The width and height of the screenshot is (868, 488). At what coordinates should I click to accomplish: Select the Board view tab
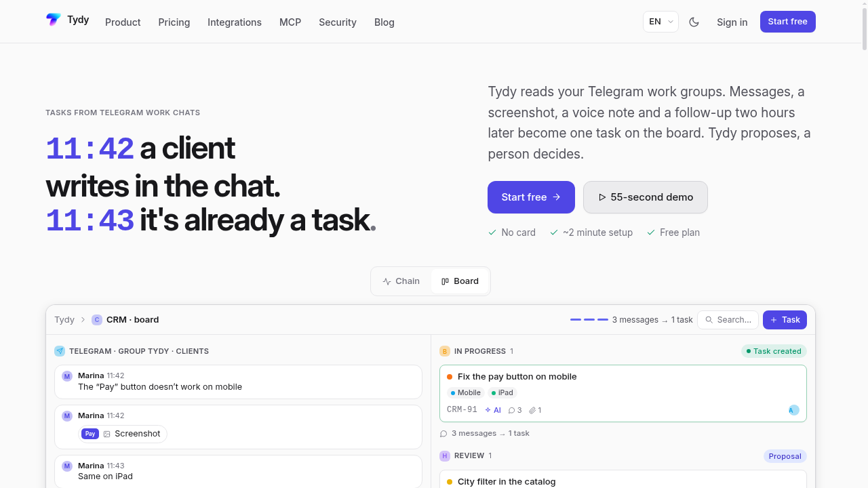pyautogui.click(x=460, y=281)
